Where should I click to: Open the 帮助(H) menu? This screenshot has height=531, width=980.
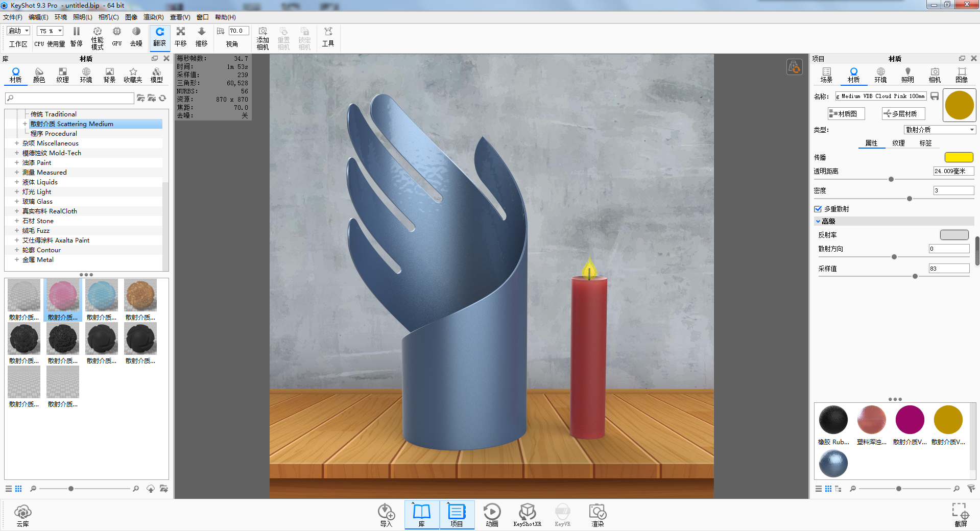225,17
